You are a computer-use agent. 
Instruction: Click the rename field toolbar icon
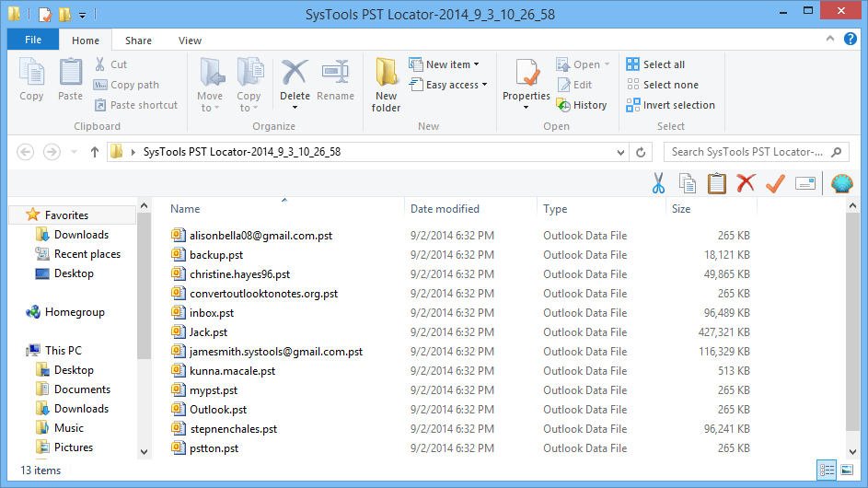pos(804,183)
